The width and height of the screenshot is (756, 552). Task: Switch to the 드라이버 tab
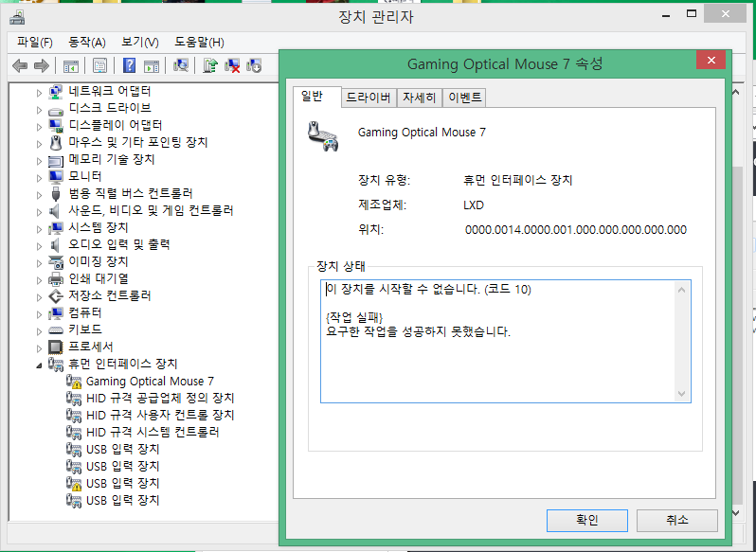369,98
